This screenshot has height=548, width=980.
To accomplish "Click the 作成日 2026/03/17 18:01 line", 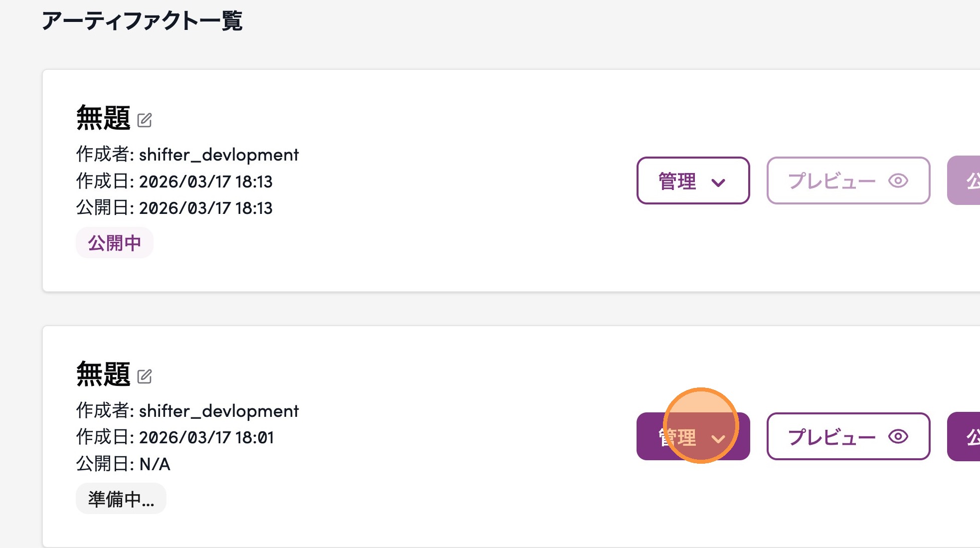I will [x=174, y=437].
